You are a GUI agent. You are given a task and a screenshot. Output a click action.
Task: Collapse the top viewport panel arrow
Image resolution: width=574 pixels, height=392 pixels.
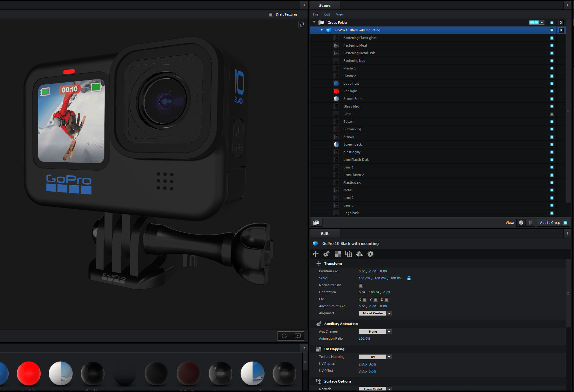304,5
